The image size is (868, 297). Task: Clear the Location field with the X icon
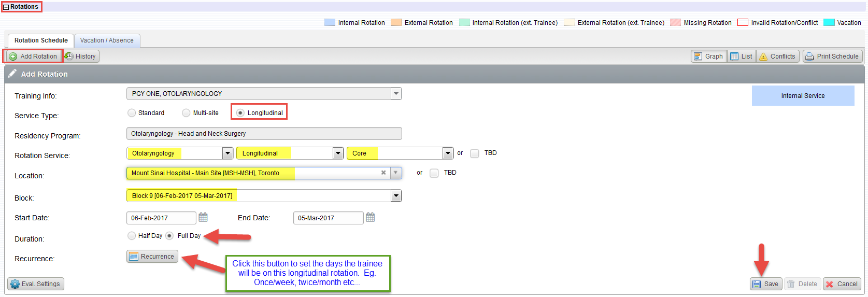pyautogui.click(x=383, y=173)
